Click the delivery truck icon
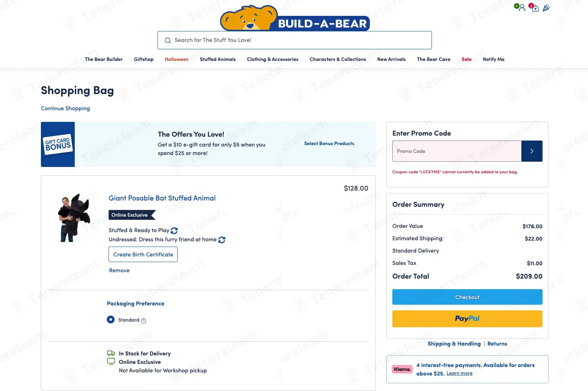This screenshot has height=391, width=588. [111, 353]
